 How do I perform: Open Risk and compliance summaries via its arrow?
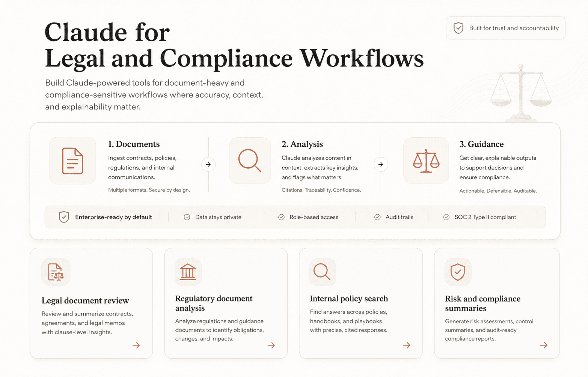544,345
